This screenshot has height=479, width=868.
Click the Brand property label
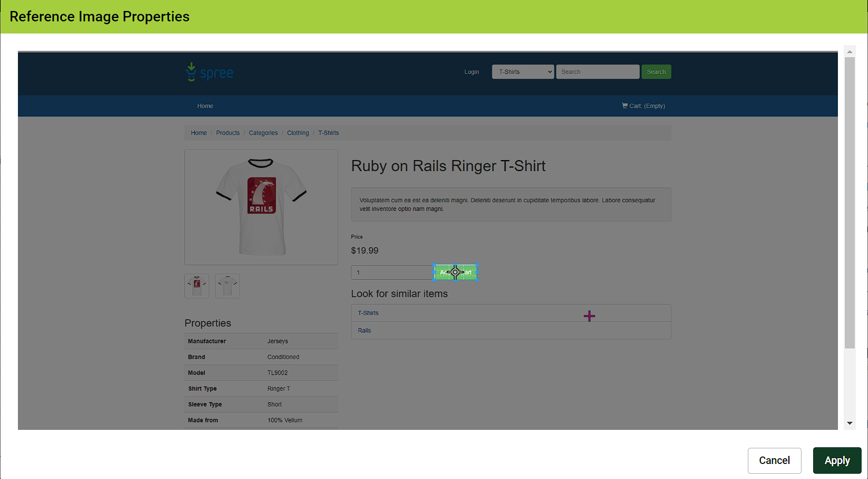tap(196, 357)
